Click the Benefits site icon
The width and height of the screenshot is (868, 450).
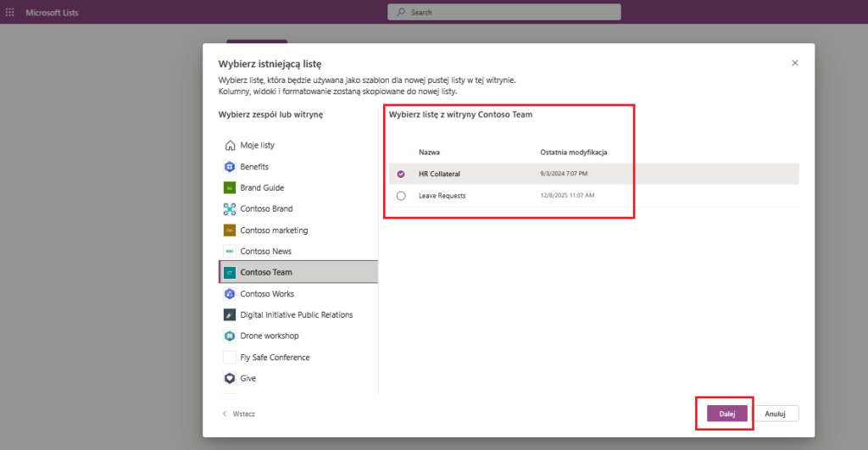[229, 167]
